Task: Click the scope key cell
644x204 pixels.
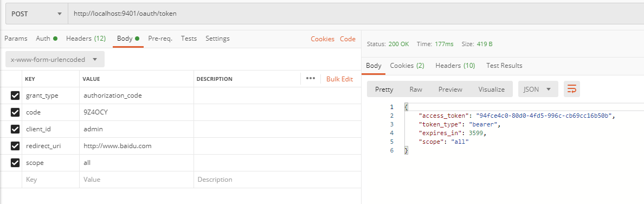Action: click(x=50, y=163)
